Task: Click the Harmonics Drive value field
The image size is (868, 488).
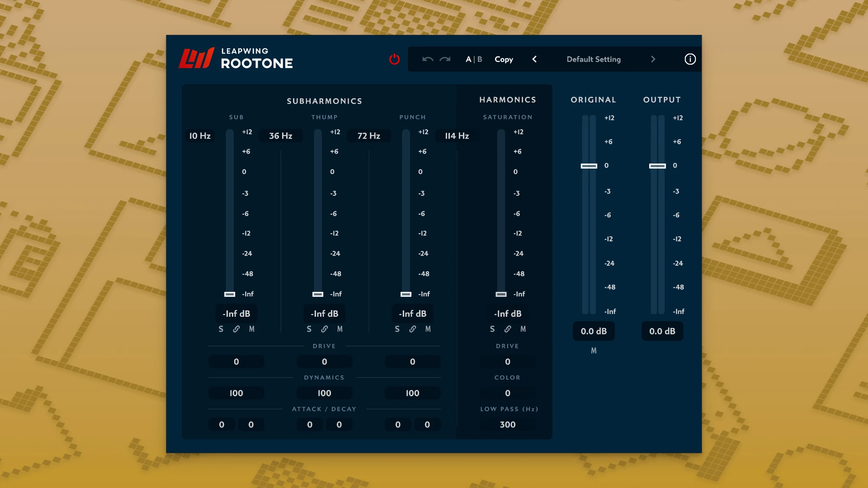Action: (508, 361)
